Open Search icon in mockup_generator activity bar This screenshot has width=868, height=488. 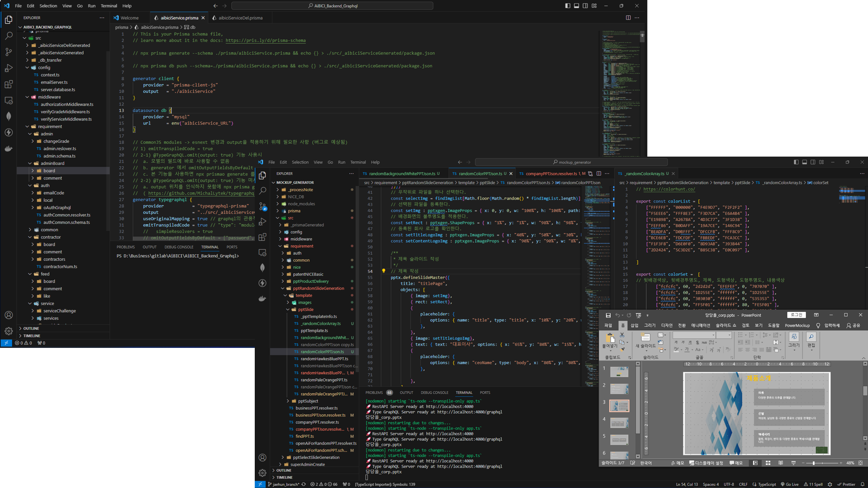[263, 191]
